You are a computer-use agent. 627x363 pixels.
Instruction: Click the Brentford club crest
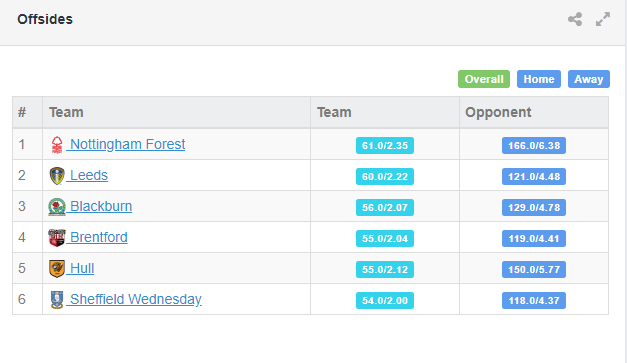click(x=57, y=238)
